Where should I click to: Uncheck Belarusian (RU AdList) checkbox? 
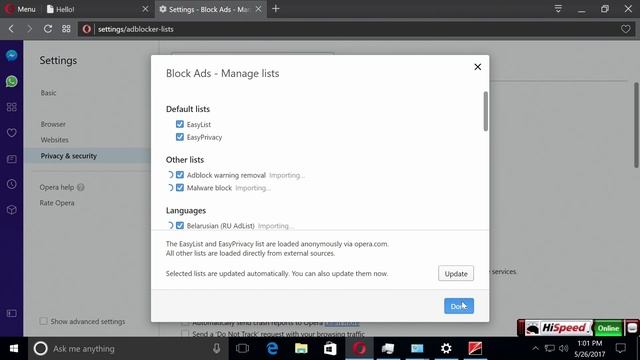pyautogui.click(x=180, y=225)
